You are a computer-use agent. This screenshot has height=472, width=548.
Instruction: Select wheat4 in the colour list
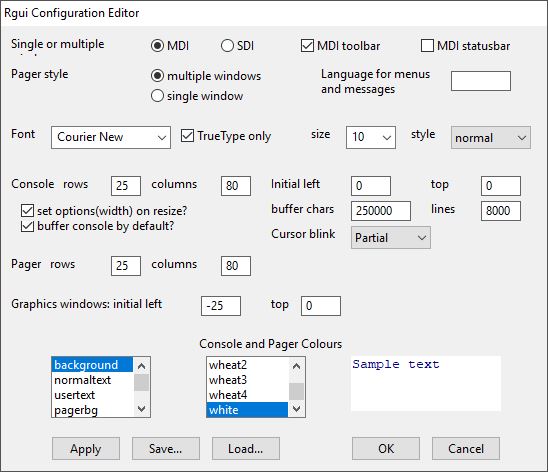point(247,395)
